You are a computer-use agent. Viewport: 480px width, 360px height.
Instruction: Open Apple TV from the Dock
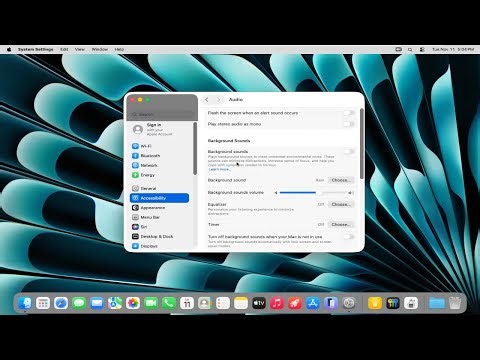pyautogui.click(x=259, y=303)
